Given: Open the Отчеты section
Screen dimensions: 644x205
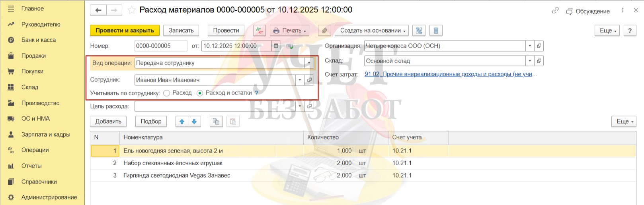Looking at the screenshot, I should coord(31,166).
